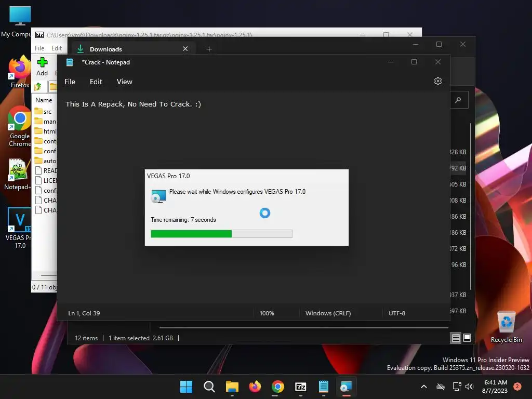This screenshot has width=532, height=399.
Task: Click the Windows (CRLF) line ending status
Action: [x=328, y=313]
